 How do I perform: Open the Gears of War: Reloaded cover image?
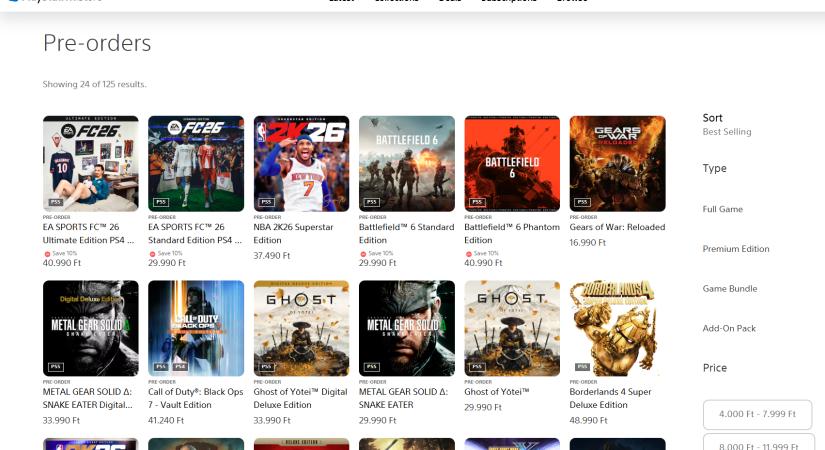coord(617,164)
